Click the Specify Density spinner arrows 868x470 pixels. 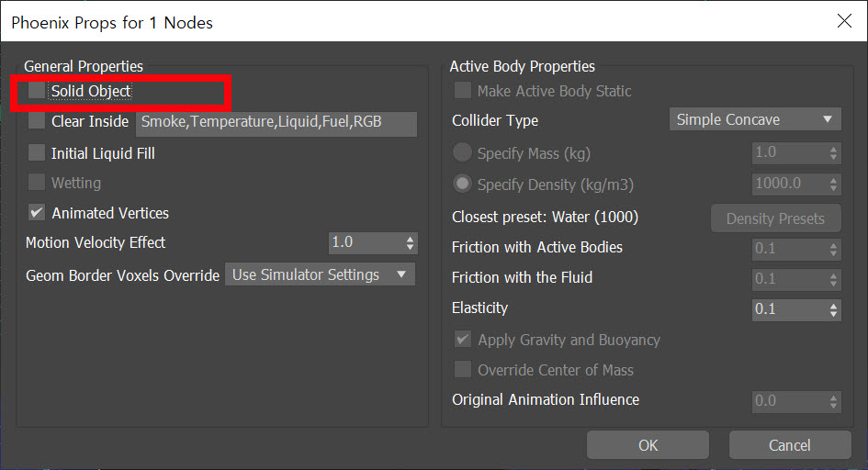[834, 185]
